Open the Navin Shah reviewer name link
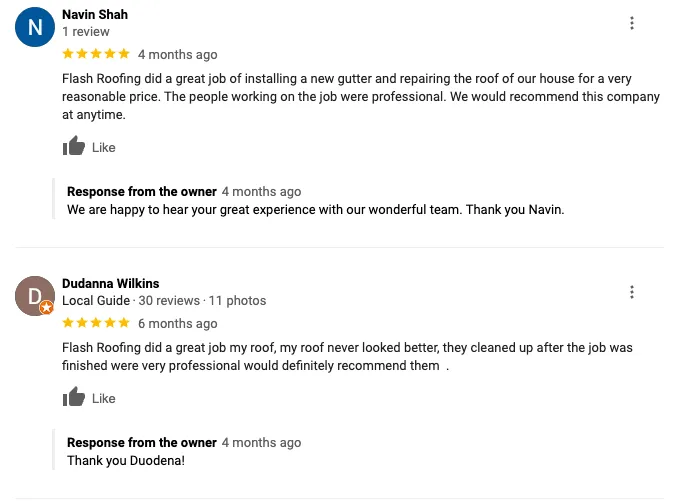This screenshot has height=501, width=676. [x=95, y=15]
